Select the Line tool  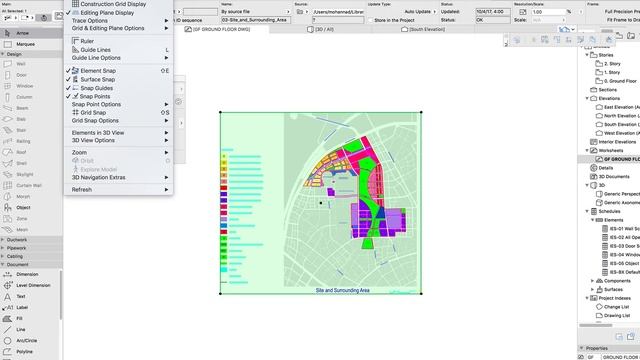(30, 329)
